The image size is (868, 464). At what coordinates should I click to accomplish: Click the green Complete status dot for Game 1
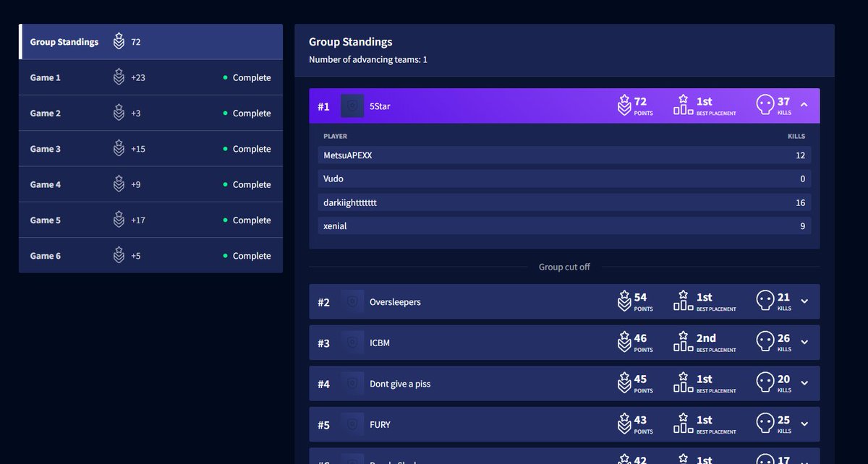click(225, 77)
